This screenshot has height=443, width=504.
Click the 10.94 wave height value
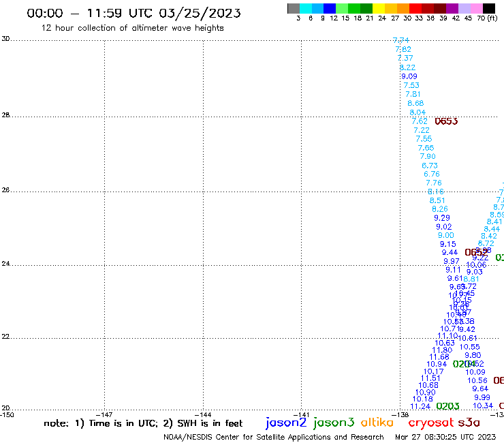pyautogui.click(x=437, y=364)
